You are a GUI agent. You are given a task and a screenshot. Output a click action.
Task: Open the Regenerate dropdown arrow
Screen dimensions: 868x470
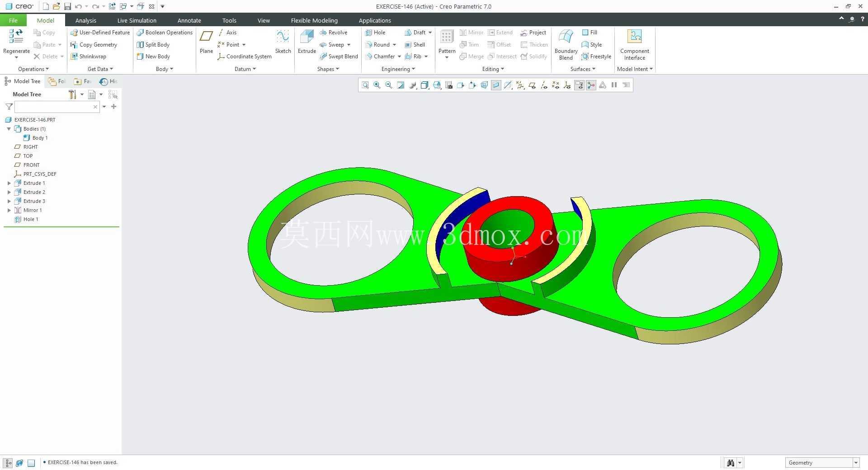pyautogui.click(x=16, y=57)
